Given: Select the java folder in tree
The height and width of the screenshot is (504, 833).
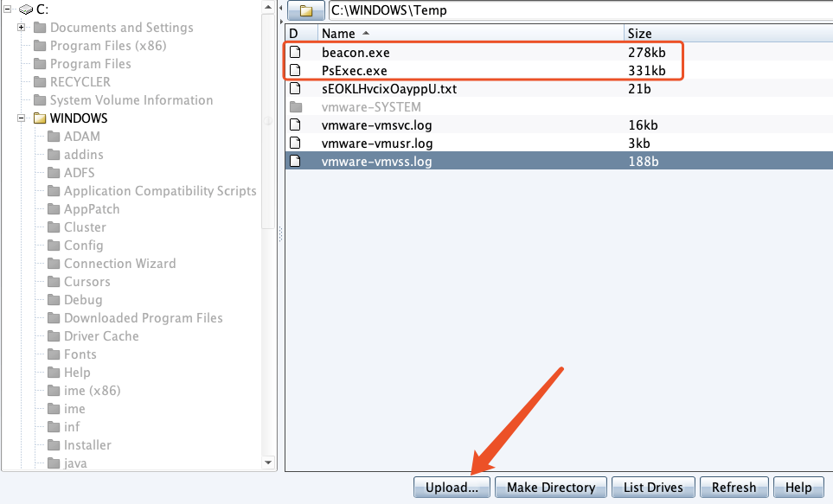Looking at the screenshot, I should coord(75,463).
